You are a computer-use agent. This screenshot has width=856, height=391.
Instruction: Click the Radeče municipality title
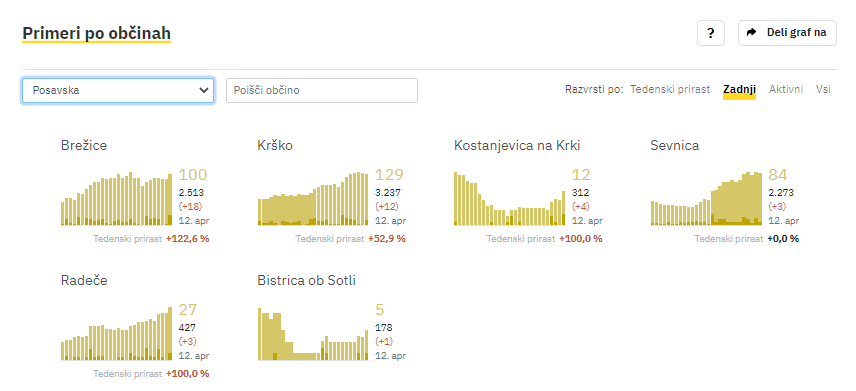[x=84, y=280]
